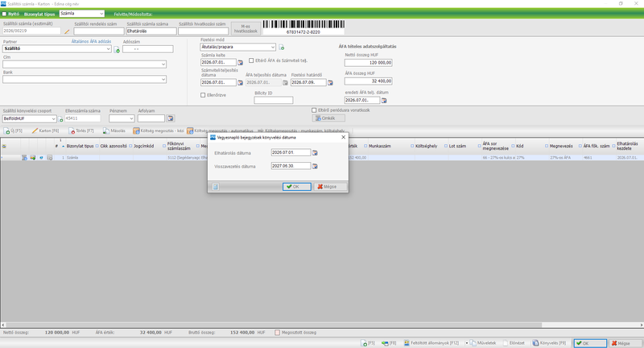Open Feltöltött állományok [F12]

[x=431, y=343]
